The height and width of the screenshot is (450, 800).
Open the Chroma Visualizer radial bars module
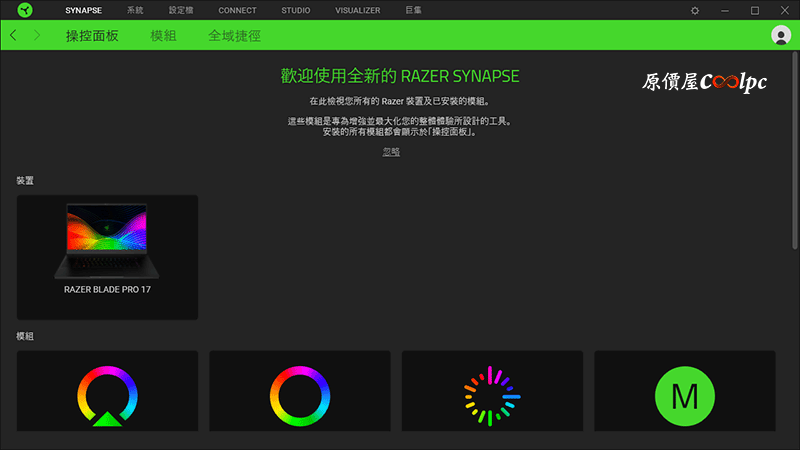492,396
